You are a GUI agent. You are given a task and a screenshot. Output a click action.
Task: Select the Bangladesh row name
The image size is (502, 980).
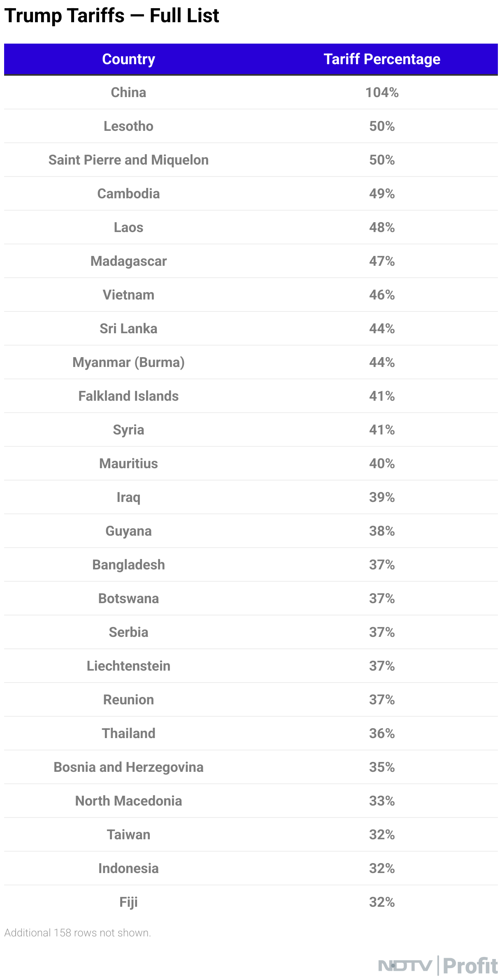click(128, 565)
